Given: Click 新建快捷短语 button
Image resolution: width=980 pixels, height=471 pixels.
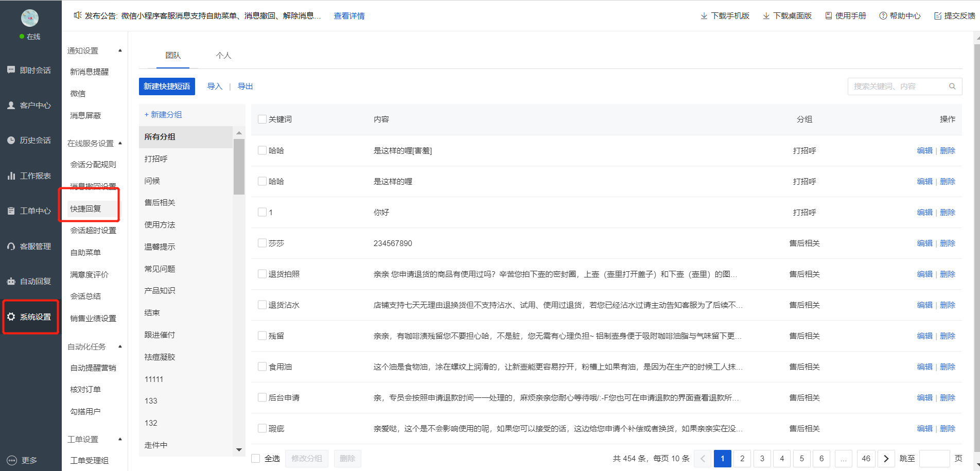Looking at the screenshot, I should pyautogui.click(x=167, y=86).
